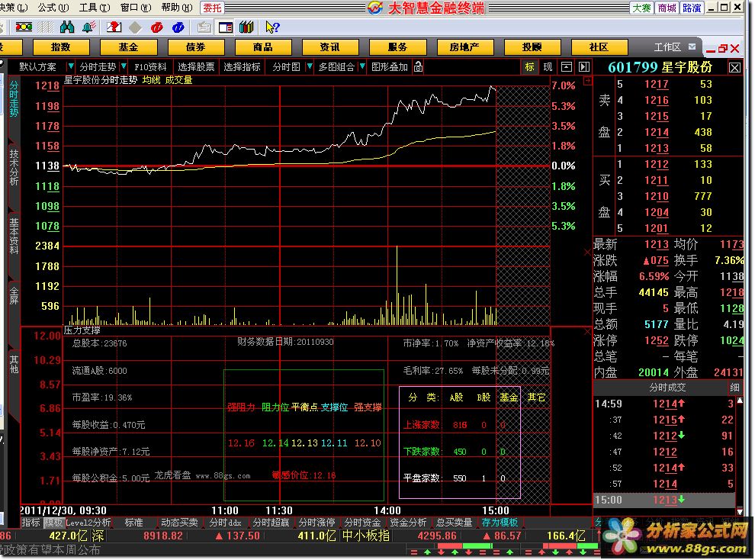Open the 工作区 dropdown arrow
The image size is (755, 560).
click(692, 47)
